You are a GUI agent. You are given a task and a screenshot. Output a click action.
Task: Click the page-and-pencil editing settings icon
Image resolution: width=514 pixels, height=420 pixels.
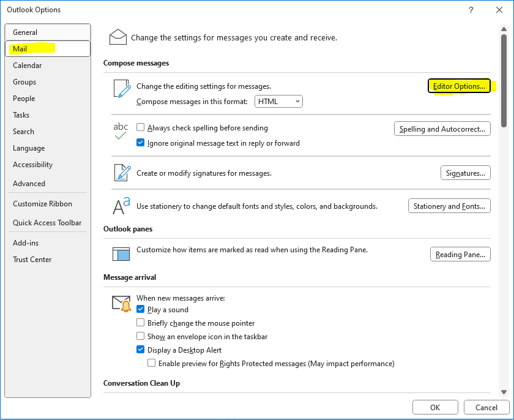[122, 89]
